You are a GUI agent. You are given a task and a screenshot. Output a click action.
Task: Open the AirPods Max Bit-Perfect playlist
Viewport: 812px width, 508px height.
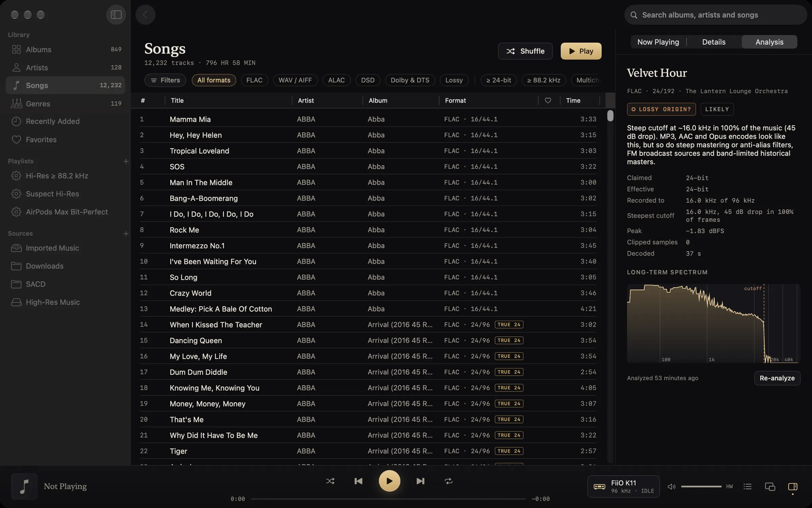(x=65, y=212)
